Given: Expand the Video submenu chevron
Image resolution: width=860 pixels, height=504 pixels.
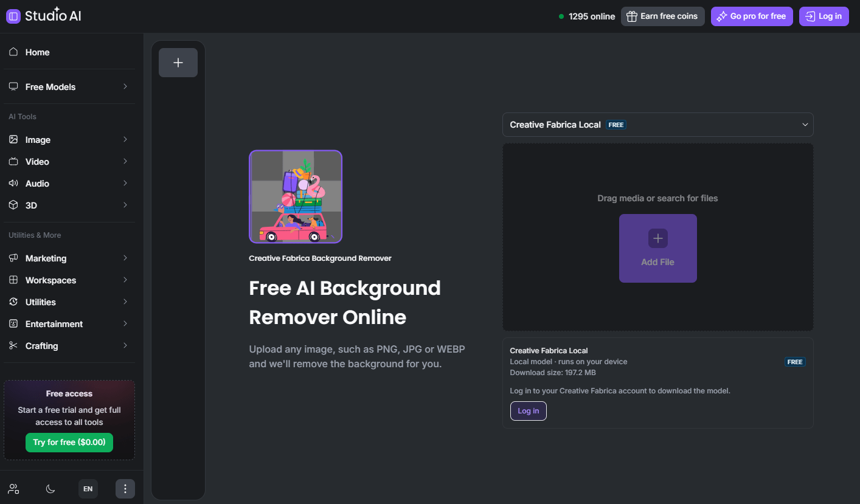Looking at the screenshot, I should [x=125, y=162].
